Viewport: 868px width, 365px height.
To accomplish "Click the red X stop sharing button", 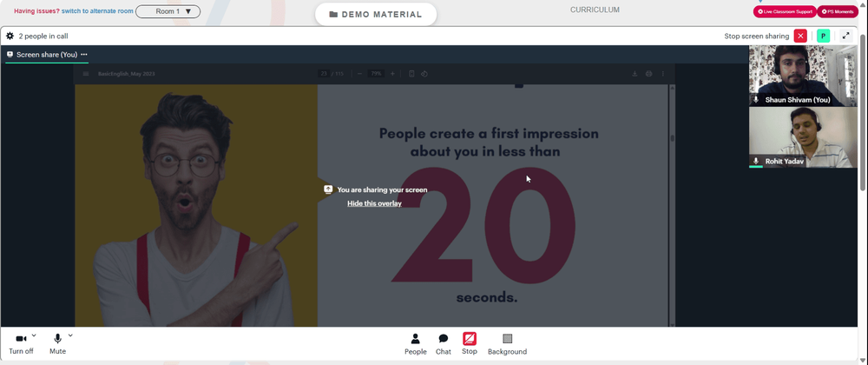I will (x=800, y=36).
